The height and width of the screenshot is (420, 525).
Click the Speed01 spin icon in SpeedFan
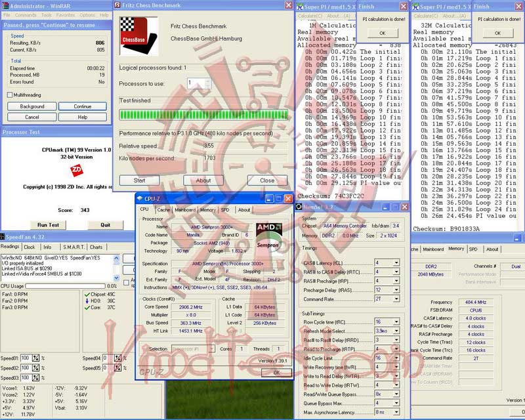click(36, 358)
